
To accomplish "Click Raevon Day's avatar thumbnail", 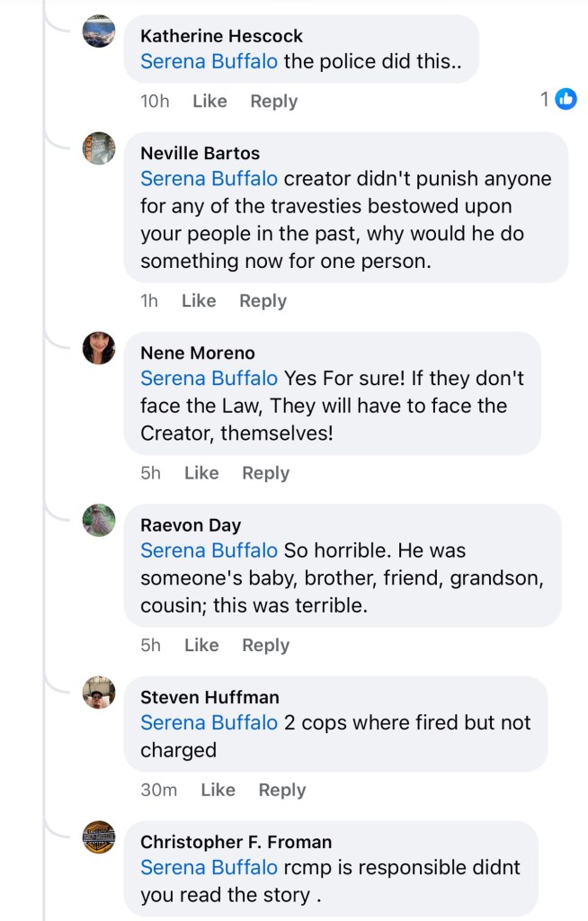I will pyautogui.click(x=99, y=520).
